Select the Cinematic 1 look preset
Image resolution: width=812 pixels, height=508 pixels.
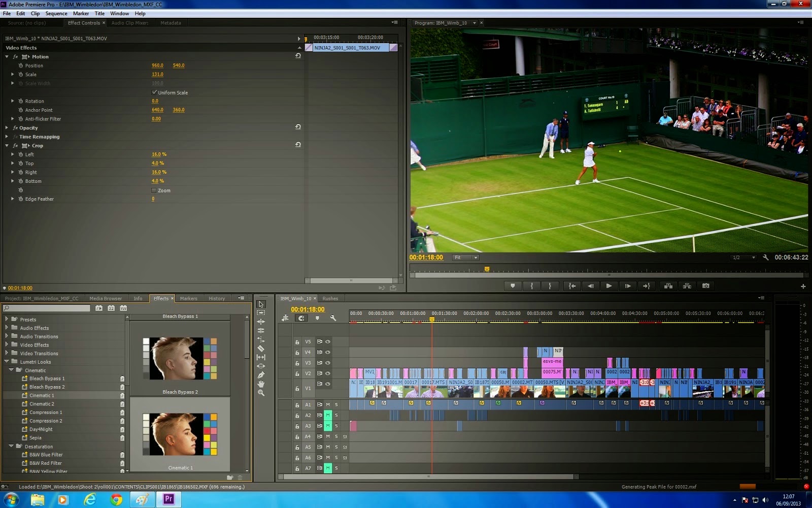pos(42,395)
